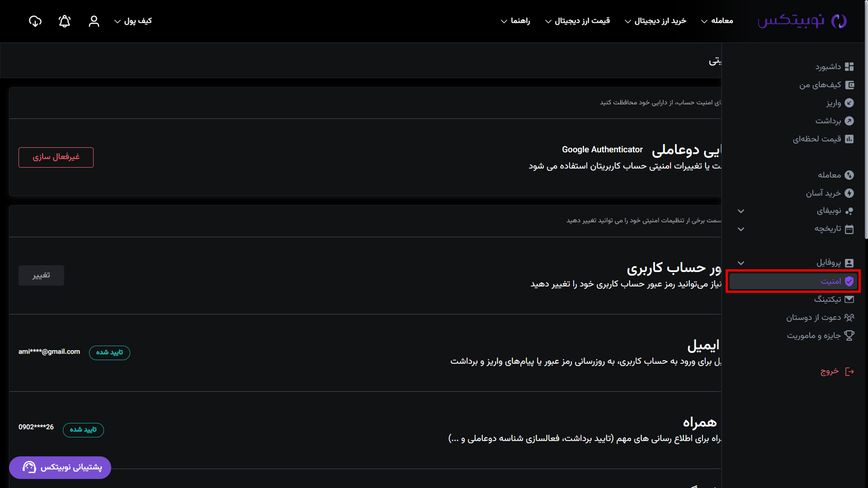Click the Profile (پروفایل) sidebar icon

849,263
